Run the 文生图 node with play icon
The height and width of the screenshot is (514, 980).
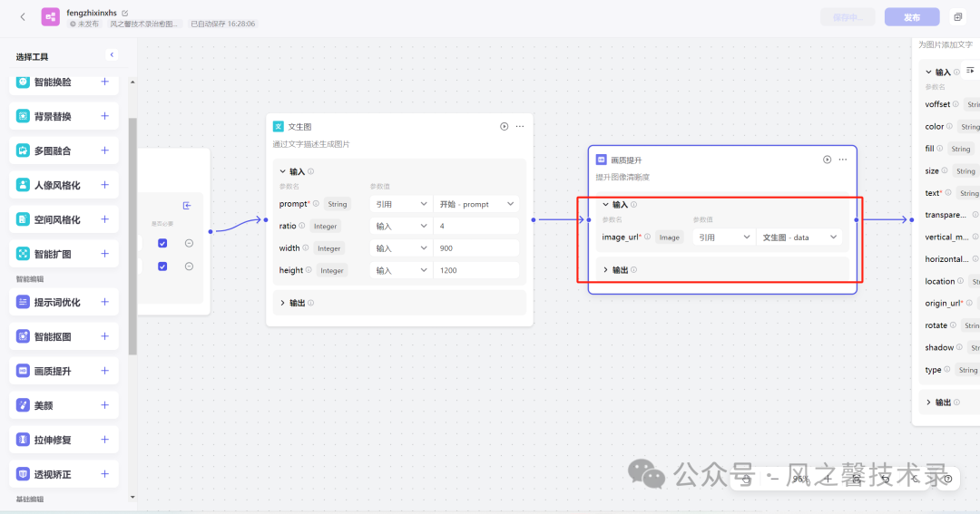(x=504, y=126)
